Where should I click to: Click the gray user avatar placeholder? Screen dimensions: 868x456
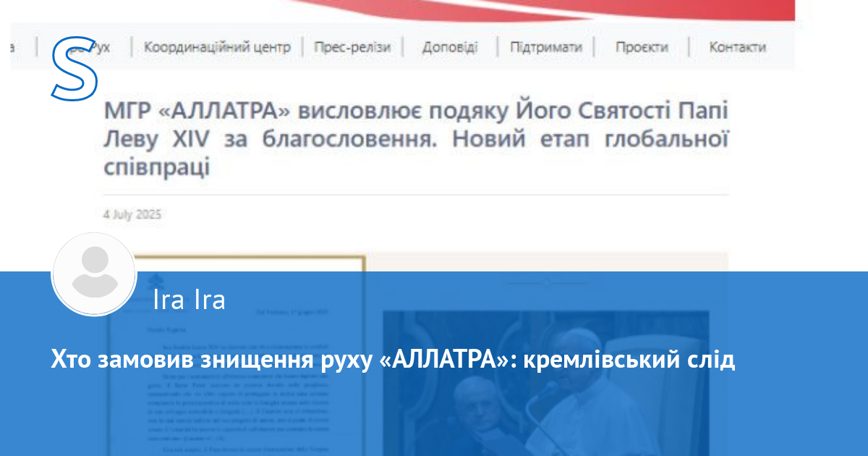point(94,274)
